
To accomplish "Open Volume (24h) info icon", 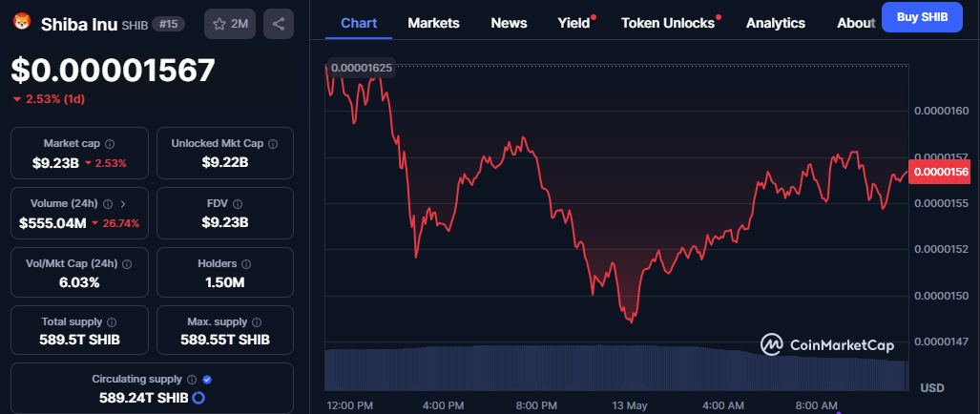I will pyautogui.click(x=108, y=203).
